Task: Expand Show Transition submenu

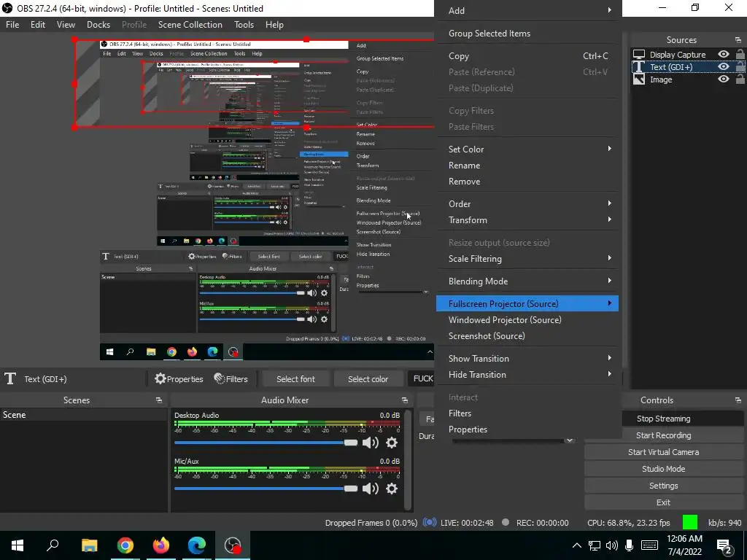Action: (527, 358)
